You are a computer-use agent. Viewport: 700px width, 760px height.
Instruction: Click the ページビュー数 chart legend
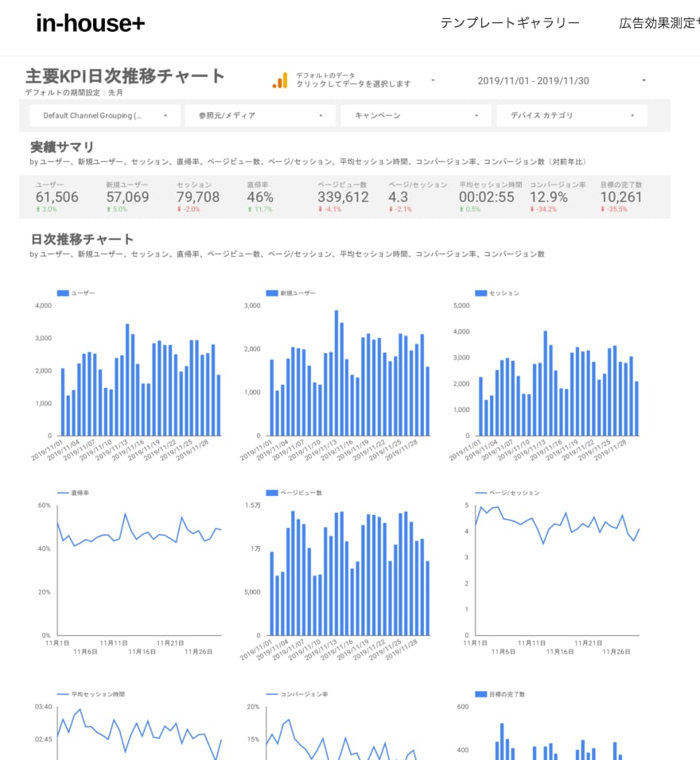point(294,492)
